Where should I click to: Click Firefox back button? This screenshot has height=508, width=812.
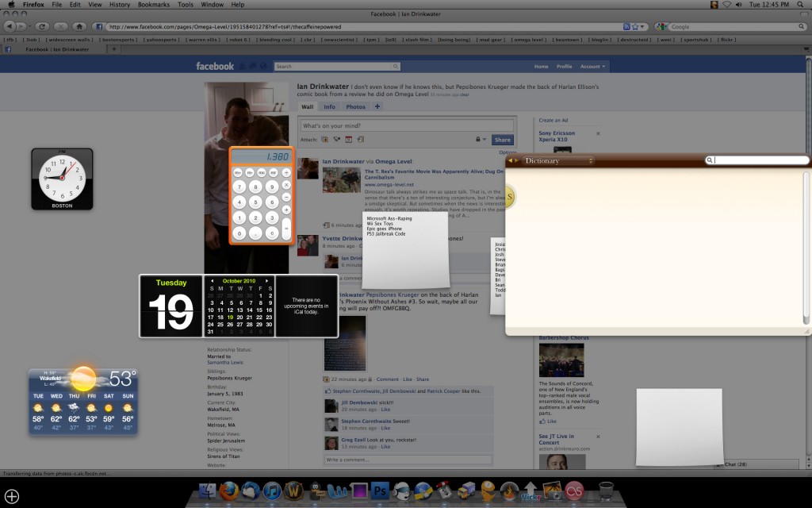pyautogui.click(x=10, y=26)
